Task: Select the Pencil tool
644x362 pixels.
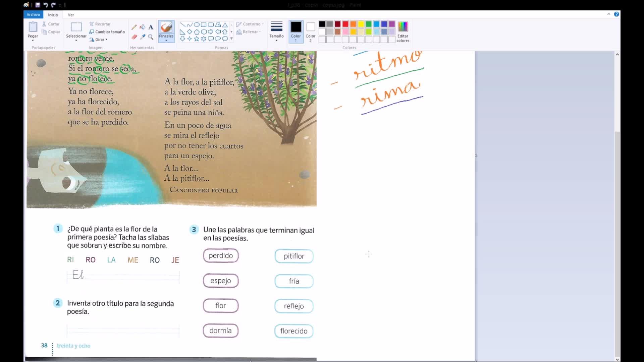Action: pos(134,27)
